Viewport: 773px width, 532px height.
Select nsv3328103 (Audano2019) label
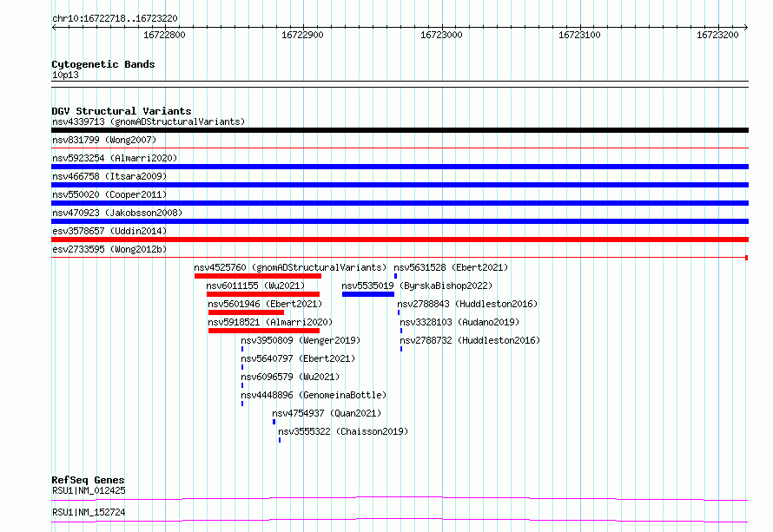coord(459,322)
